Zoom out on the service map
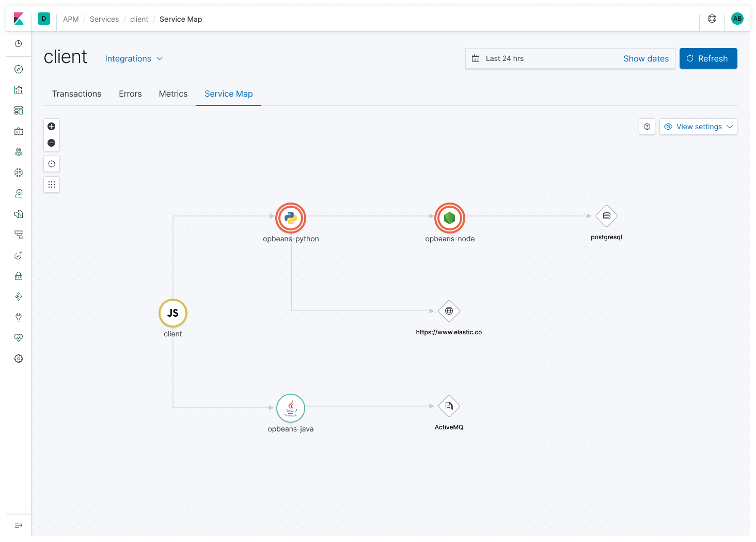 51,143
